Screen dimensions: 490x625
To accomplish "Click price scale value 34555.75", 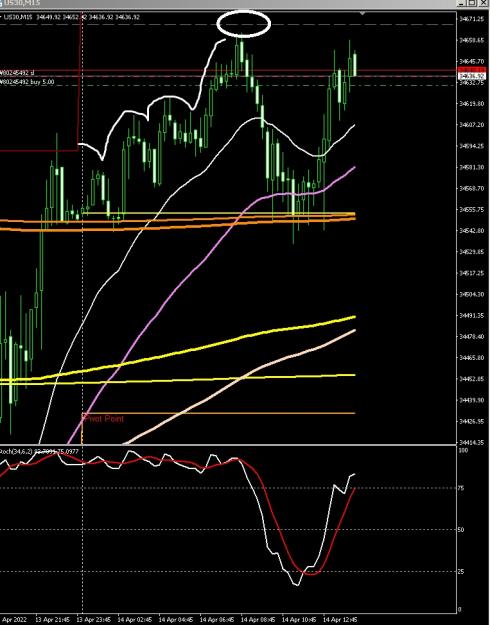I will point(472,209).
